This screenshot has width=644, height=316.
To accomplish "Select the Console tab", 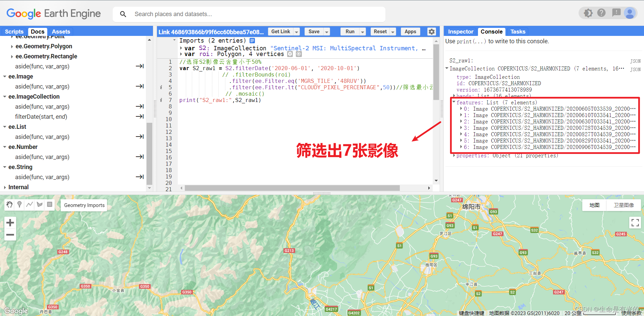I will [x=491, y=32].
